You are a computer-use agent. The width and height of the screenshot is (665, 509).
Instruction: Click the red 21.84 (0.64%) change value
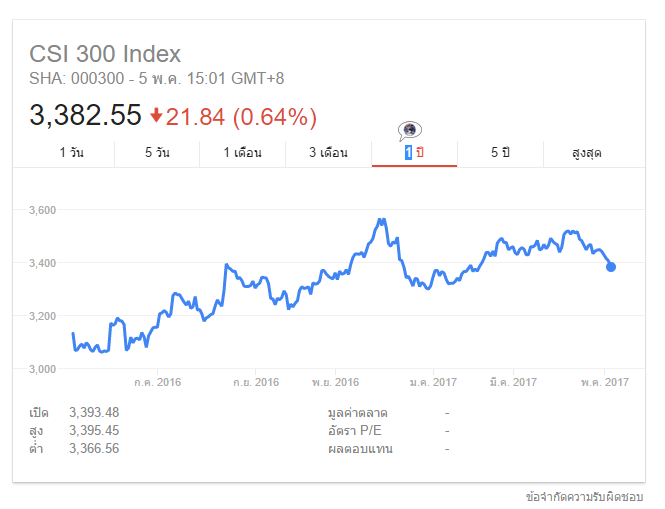(241, 117)
